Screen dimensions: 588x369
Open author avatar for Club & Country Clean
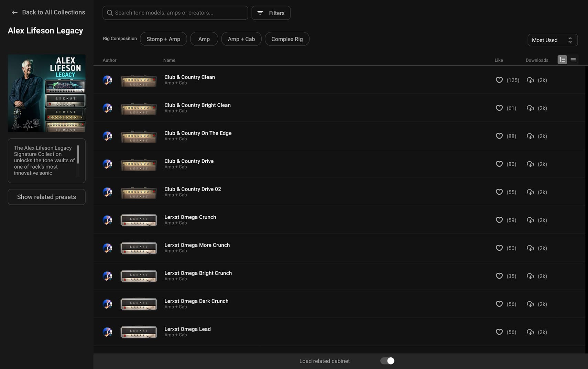(x=108, y=80)
